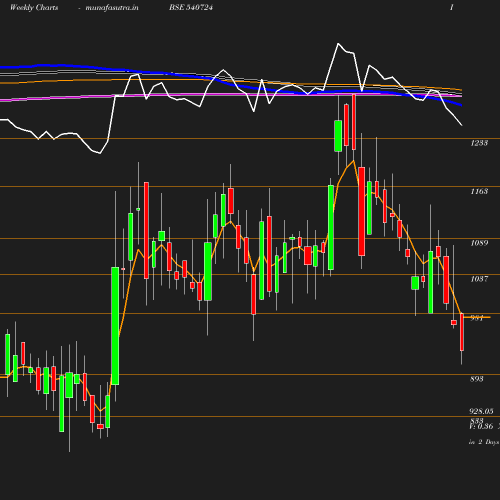Screen dimensions: 500x500
Task: Select the 1037 price level label
Action: [x=479, y=279]
